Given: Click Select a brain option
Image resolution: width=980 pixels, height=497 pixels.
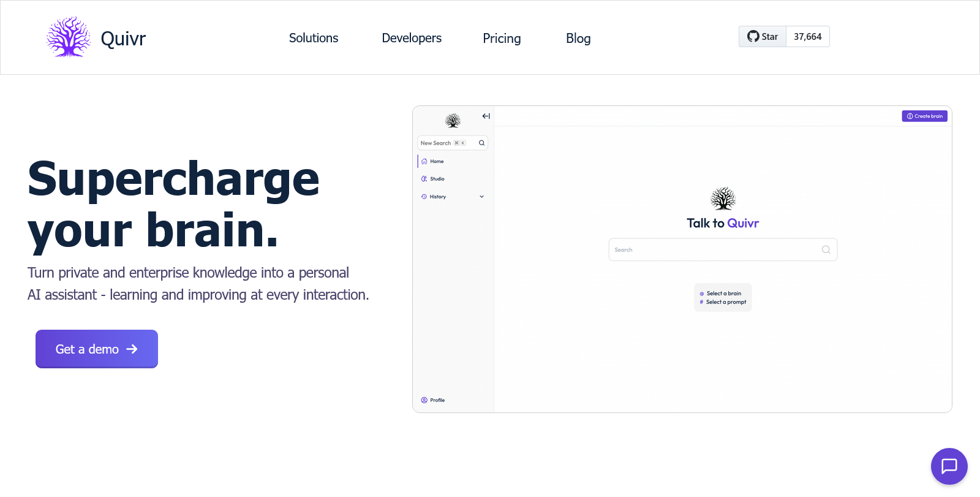Looking at the screenshot, I should tap(720, 294).
